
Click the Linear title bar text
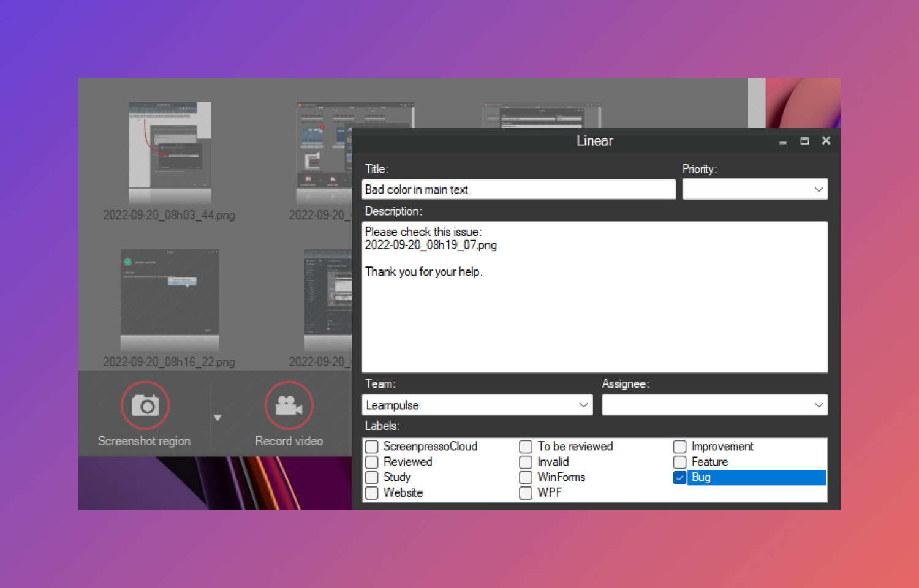tap(594, 141)
